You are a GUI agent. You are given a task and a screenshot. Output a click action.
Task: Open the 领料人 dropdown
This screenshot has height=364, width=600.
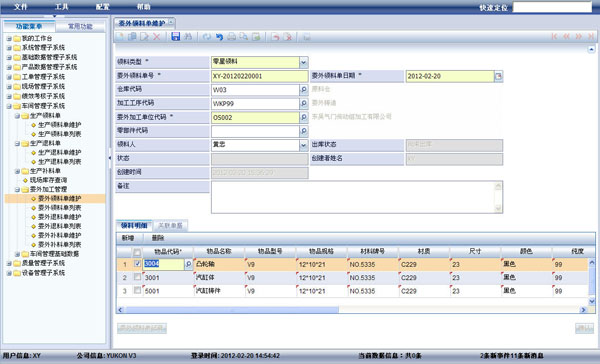[x=303, y=145]
